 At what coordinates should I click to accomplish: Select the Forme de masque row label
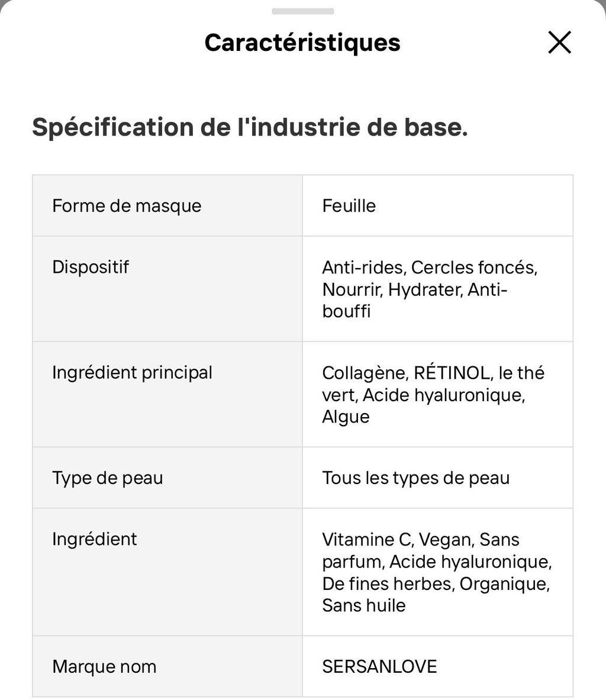tap(127, 206)
